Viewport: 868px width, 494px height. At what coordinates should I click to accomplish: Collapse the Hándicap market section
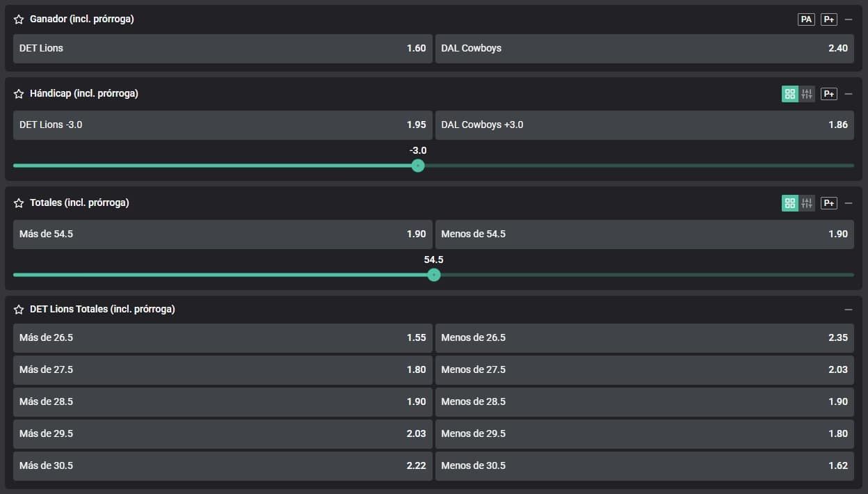click(x=848, y=94)
